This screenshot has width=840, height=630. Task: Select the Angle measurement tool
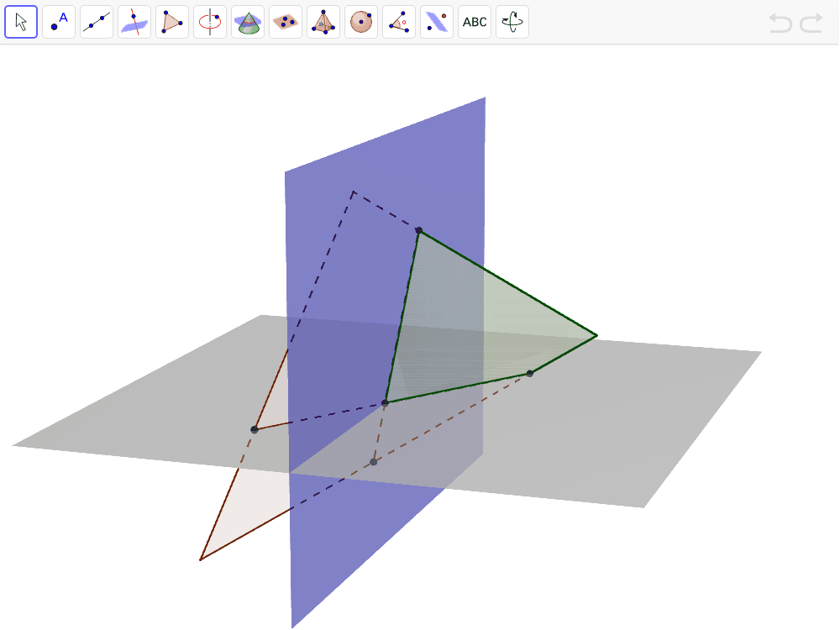tap(399, 22)
